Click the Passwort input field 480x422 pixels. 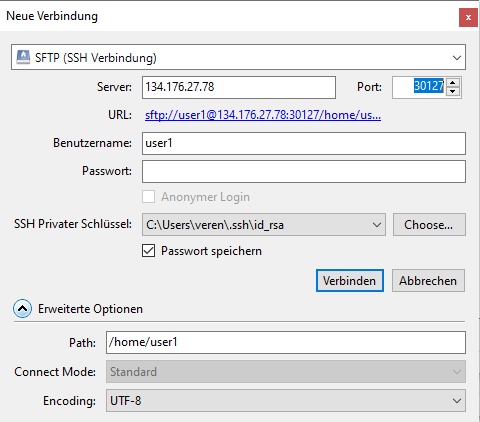[304, 171]
